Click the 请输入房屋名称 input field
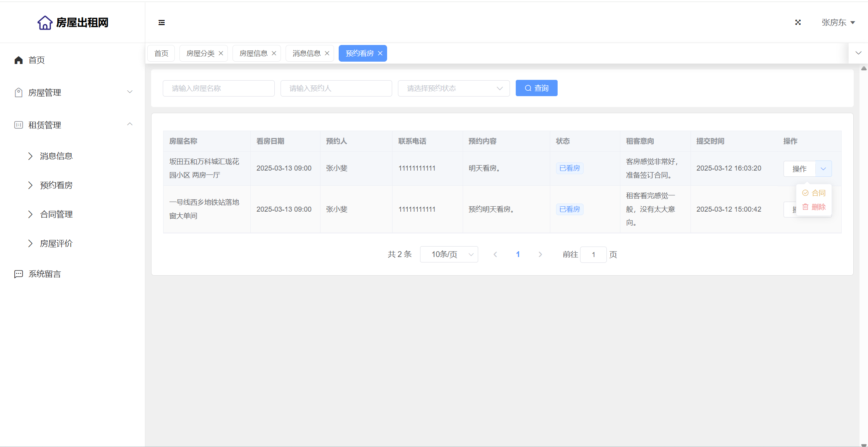 click(x=219, y=88)
